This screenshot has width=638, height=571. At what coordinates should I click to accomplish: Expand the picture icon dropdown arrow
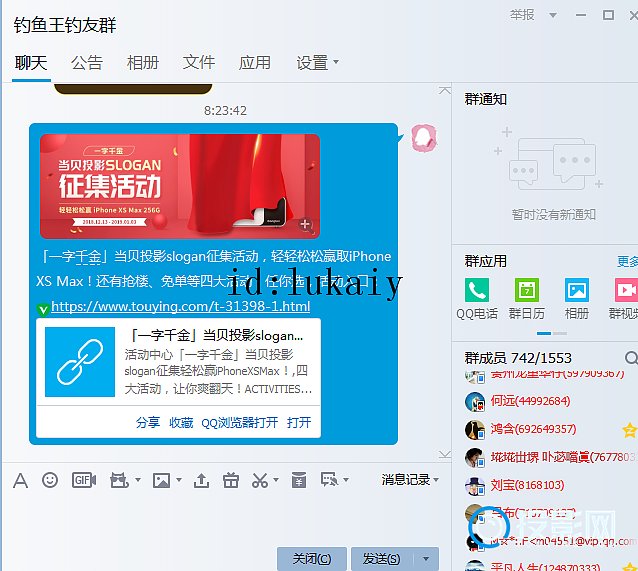point(179,480)
